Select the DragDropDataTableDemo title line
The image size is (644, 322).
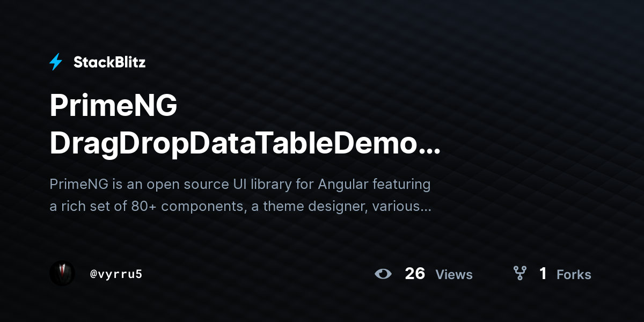pos(245,144)
